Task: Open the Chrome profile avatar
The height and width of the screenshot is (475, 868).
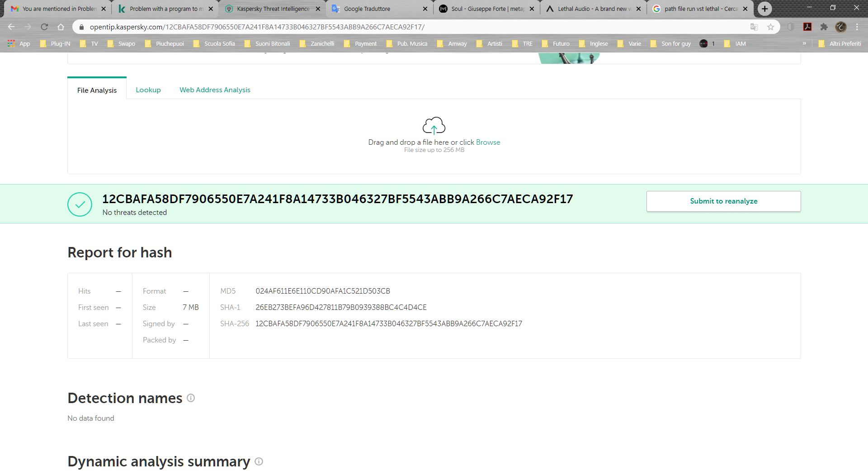Action: (x=841, y=27)
